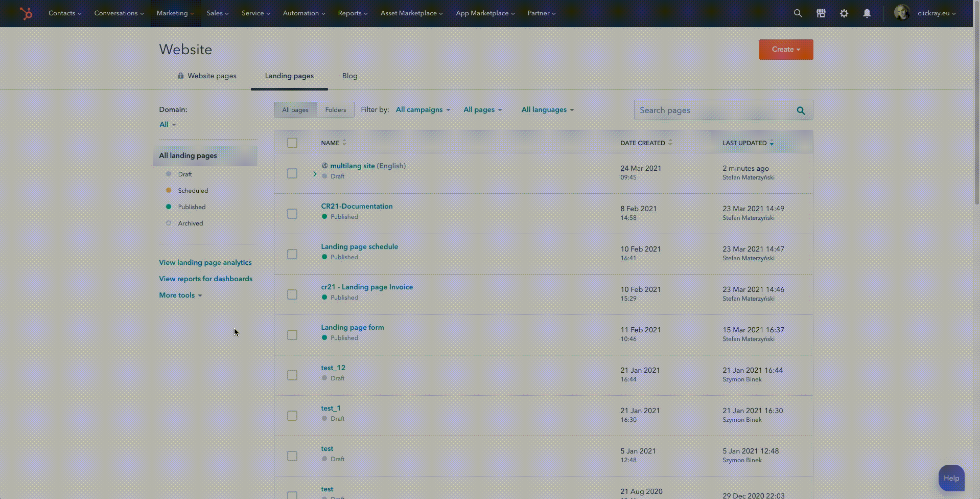This screenshot has width=980, height=499.
Task: Click the orange Create button
Action: (785, 50)
